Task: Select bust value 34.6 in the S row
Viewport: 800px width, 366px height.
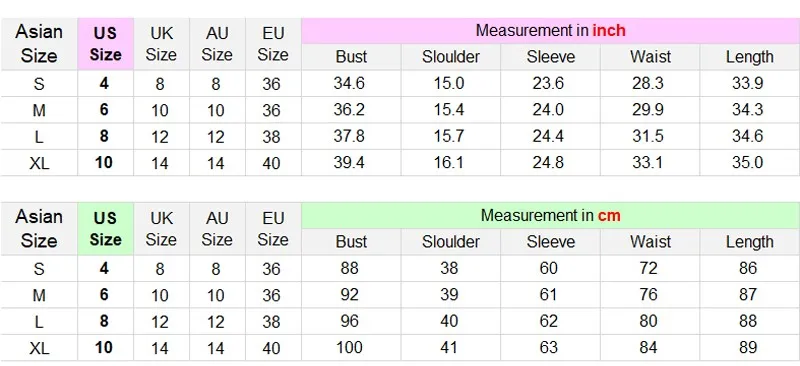Action: 349,83
